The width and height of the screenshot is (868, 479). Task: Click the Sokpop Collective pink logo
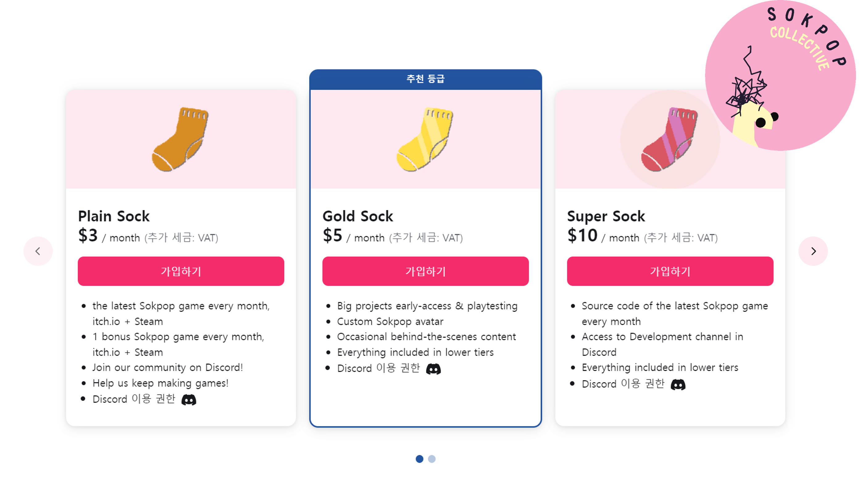(780, 75)
